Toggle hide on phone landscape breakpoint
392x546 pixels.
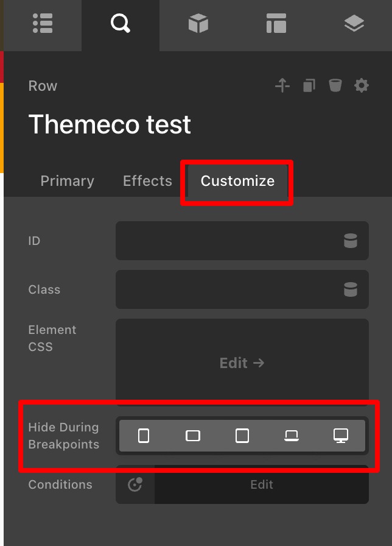coord(193,436)
